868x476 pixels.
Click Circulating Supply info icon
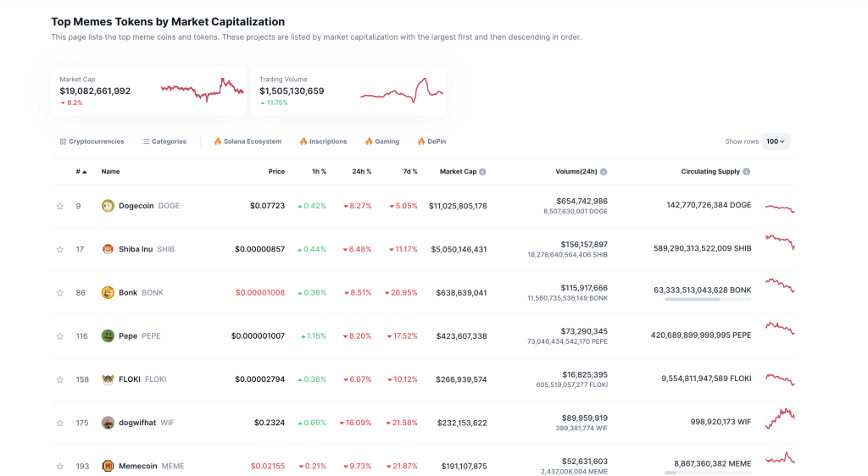pyautogui.click(x=746, y=172)
